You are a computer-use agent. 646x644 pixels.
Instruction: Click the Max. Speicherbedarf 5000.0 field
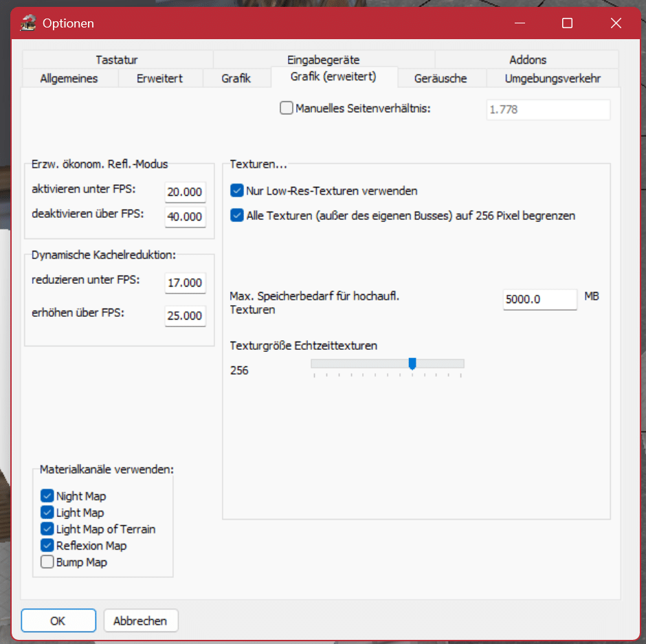coord(539,300)
